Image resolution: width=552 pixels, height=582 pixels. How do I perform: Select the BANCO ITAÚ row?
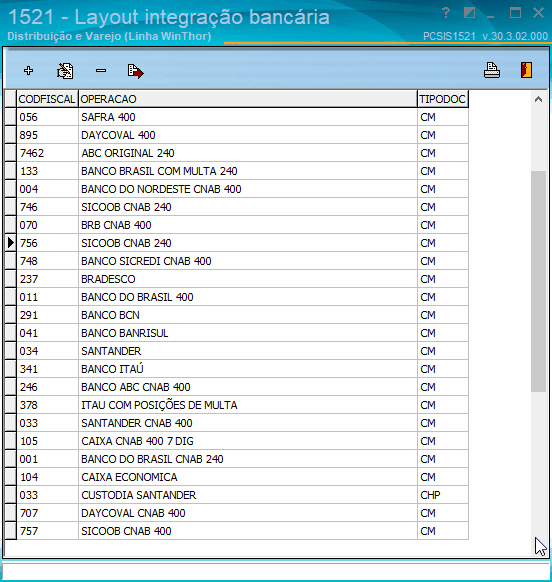click(x=236, y=369)
